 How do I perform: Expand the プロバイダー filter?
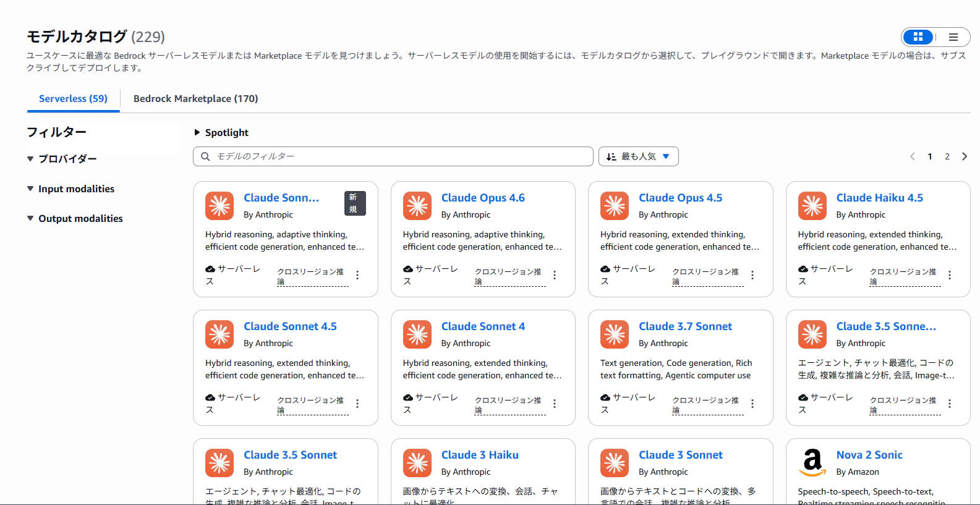(62, 159)
